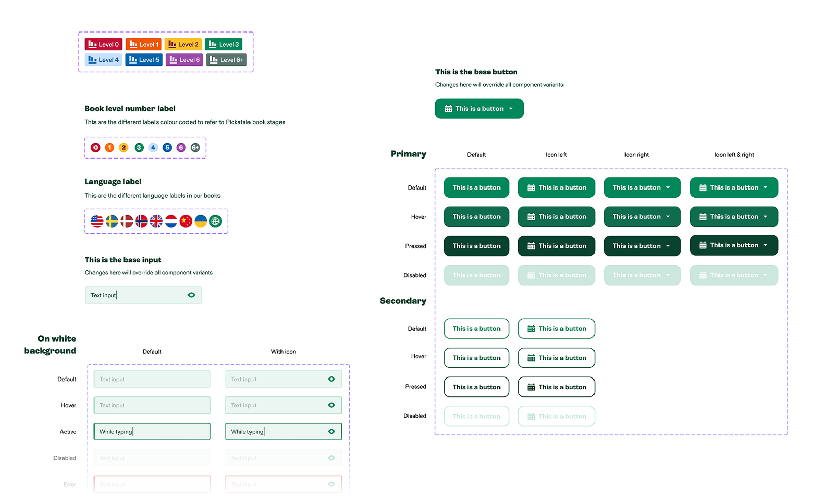This screenshot has height=504, width=813.
Task: Focus the base Text input field
Action: click(143, 295)
